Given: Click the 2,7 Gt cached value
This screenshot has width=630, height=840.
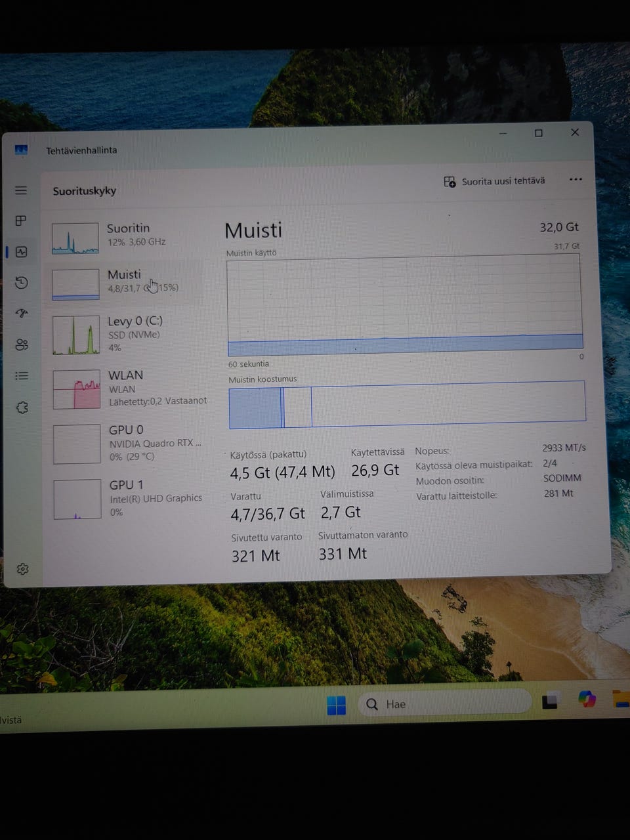Looking at the screenshot, I should [341, 512].
